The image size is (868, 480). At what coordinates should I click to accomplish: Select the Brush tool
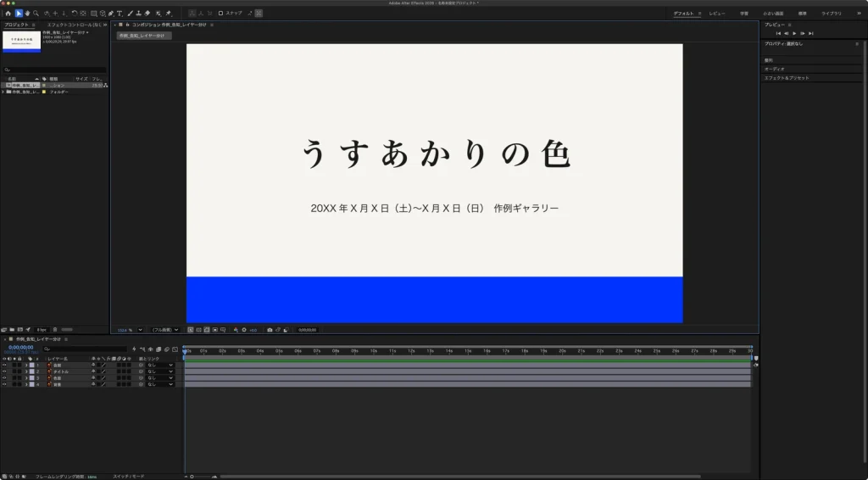pos(130,14)
